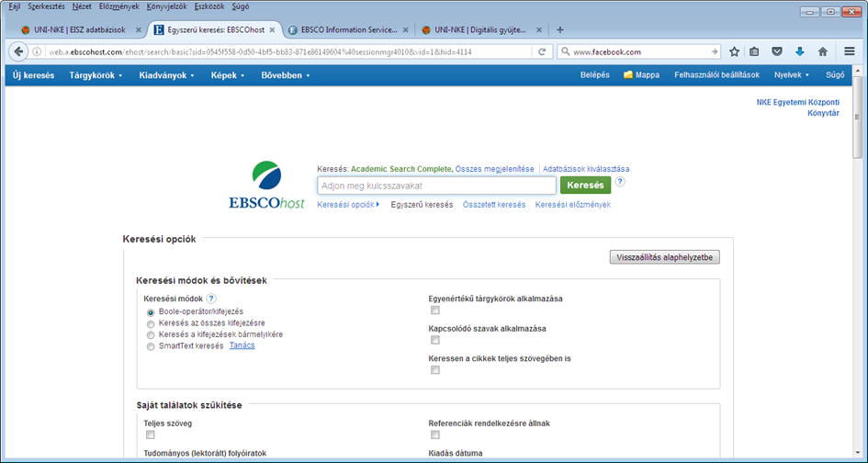The image size is (868, 463).
Task: Click the help icon next to Keresés button
Action: pos(620,182)
